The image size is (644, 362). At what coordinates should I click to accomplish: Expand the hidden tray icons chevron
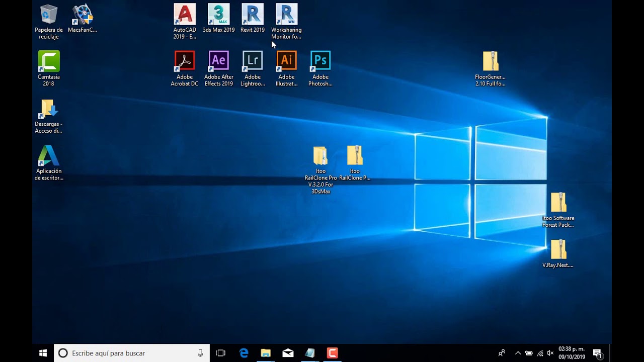coord(518,353)
